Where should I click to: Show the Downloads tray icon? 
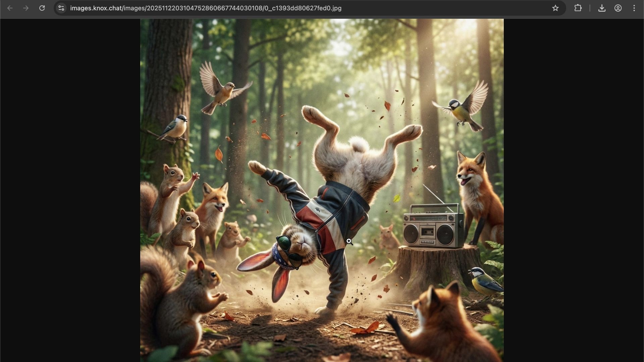tap(602, 8)
